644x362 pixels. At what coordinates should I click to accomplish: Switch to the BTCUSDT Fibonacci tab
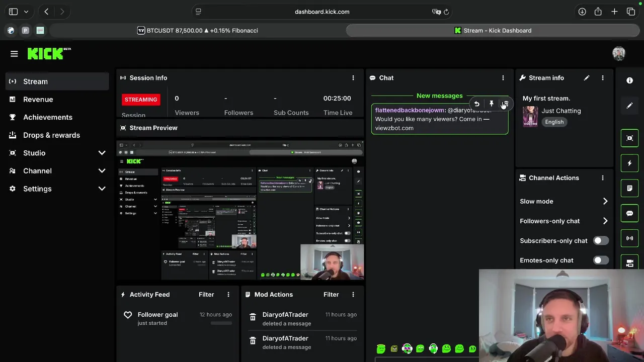198,31
